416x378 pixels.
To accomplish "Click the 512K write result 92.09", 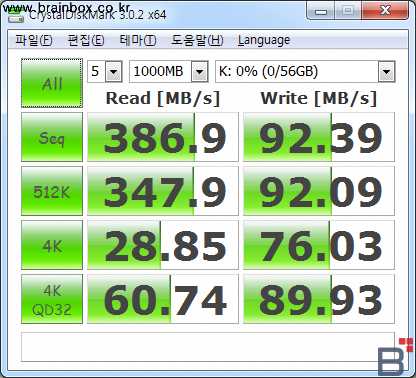I will click(319, 191).
